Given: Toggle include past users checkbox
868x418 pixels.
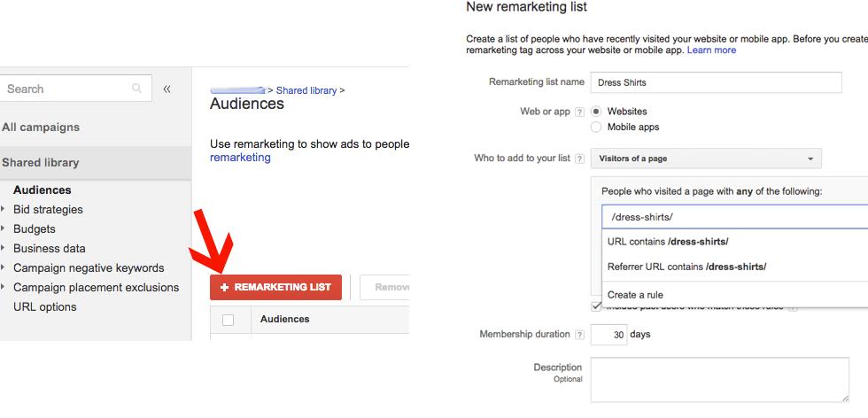Looking at the screenshot, I should 596,306.
